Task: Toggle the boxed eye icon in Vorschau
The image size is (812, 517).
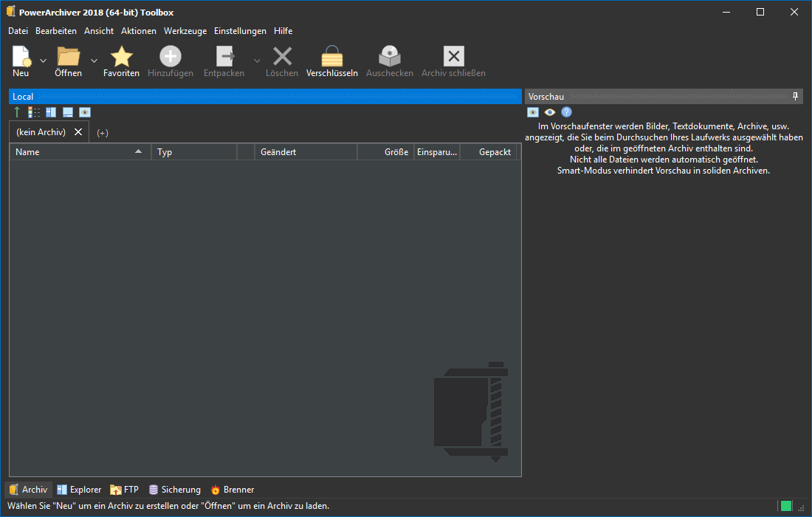Action: coord(532,112)
